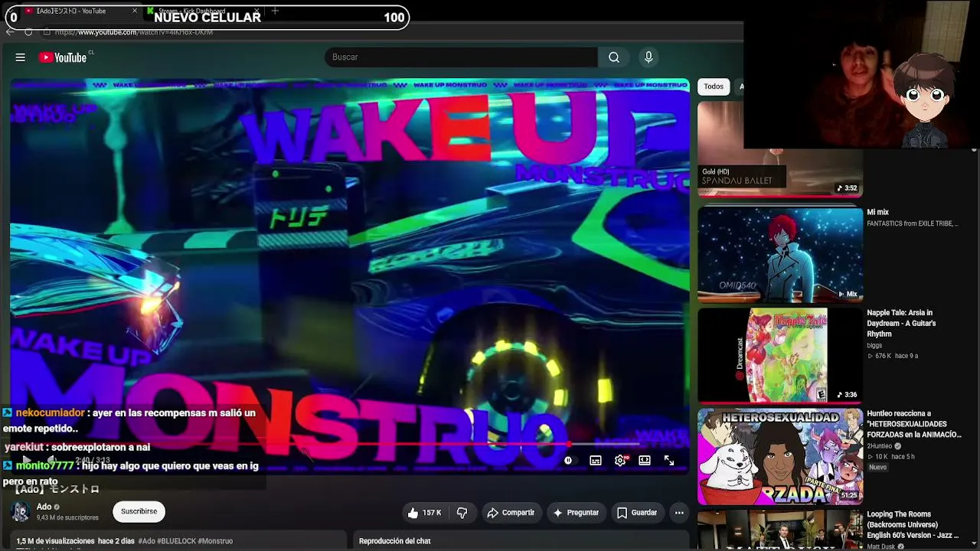Viewport: 980px width, 551px height.
Task: Click the 1,5 M de visualizaciones text
Action: [55, 541]
